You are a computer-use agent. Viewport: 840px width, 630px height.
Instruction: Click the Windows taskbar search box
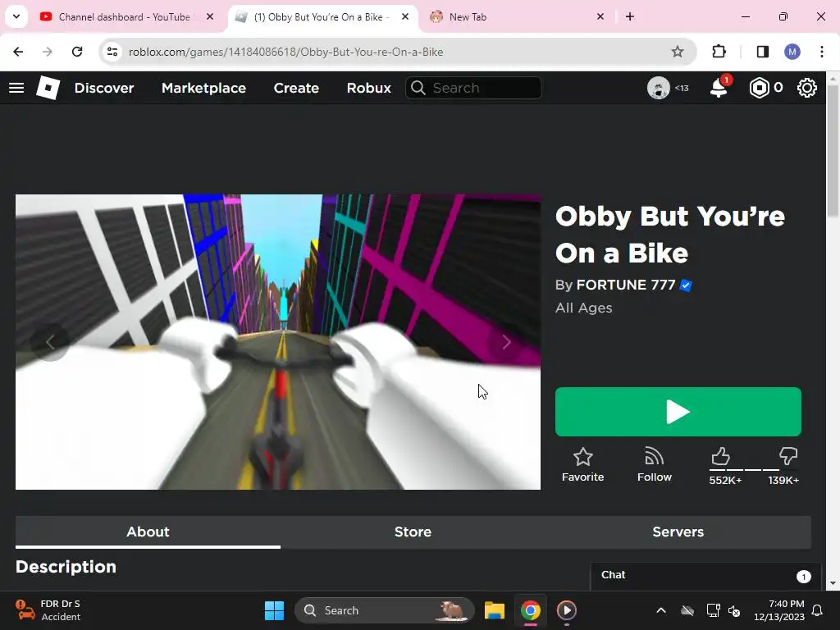point(385,610)
